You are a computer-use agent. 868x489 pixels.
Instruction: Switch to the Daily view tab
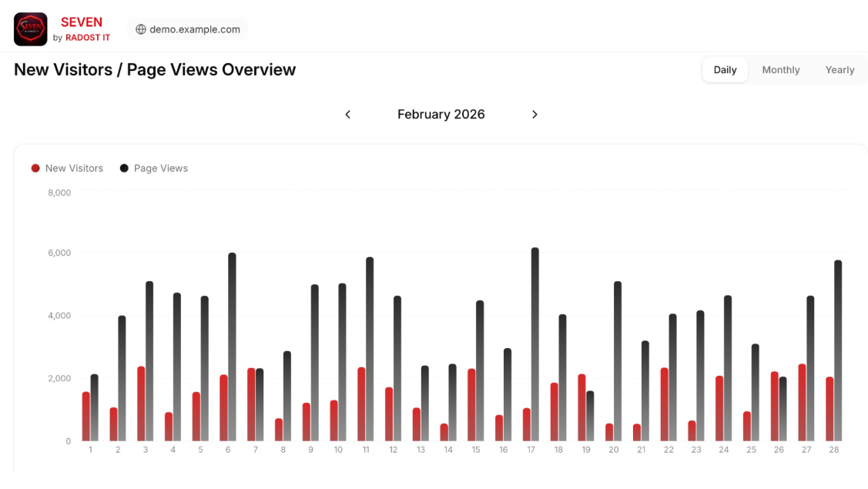tap(725, 70)
